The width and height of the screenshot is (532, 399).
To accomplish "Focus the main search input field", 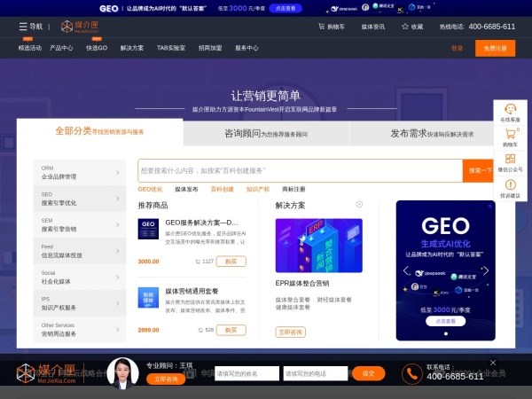I will [301, 170].
